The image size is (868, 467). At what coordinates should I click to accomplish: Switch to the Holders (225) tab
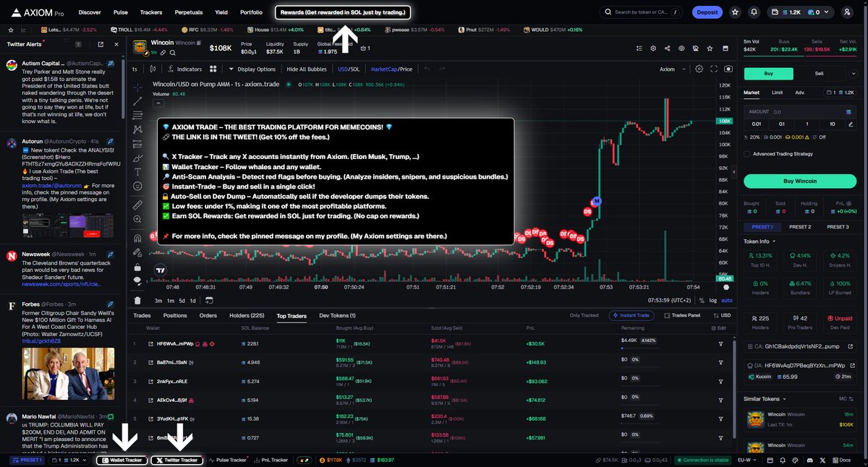[x=248, y=315]
